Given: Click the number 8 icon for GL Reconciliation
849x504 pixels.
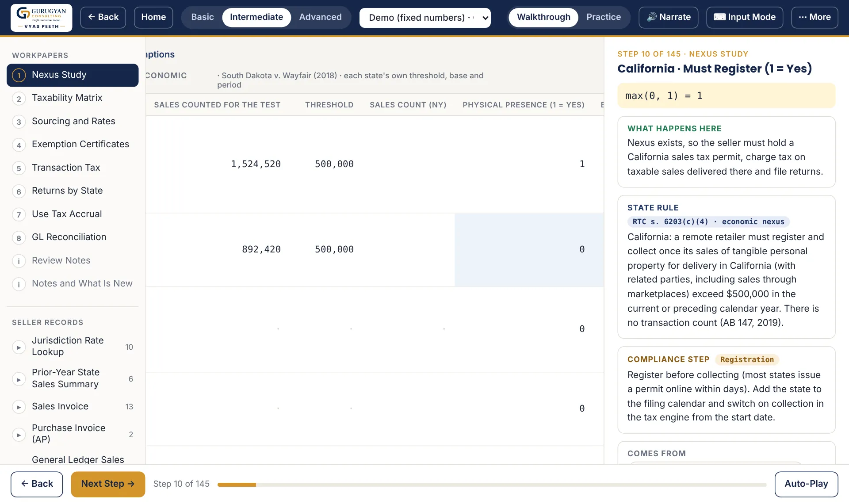Looking at the screenshot, I should (x=19, y=238).
